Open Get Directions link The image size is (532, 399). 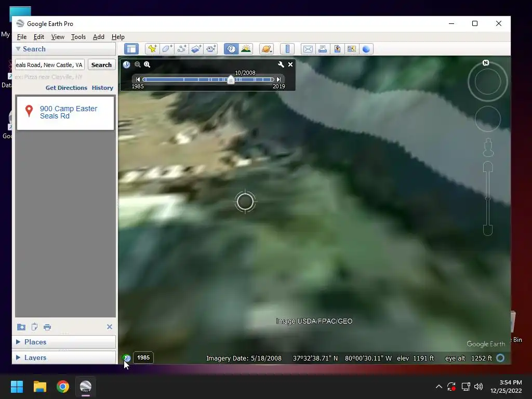(66, 88)
